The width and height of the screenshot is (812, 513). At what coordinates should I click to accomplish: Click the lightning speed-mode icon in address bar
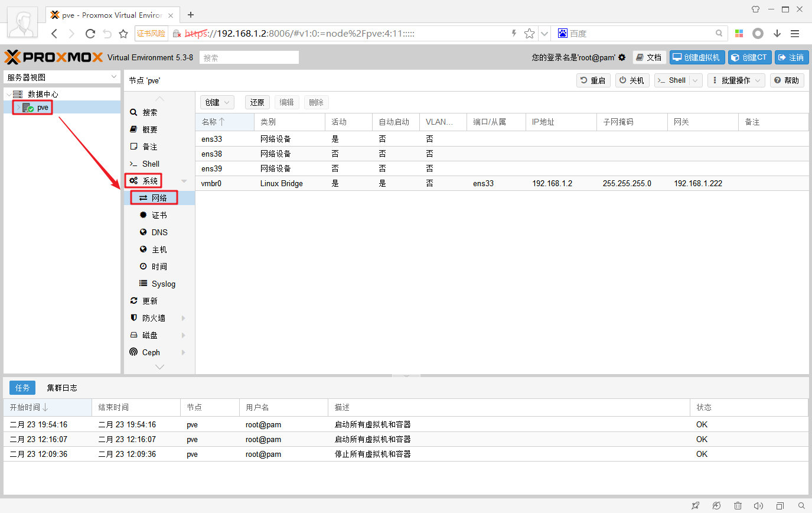[x=514, y=34]
